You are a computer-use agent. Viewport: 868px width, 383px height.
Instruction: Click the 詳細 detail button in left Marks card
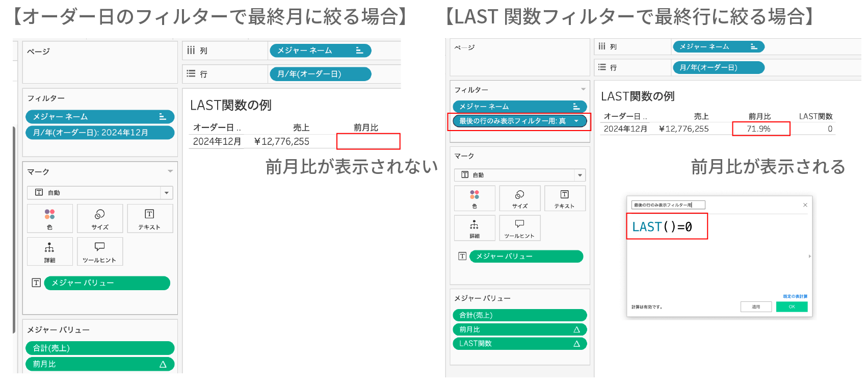[x=50, y=251]
